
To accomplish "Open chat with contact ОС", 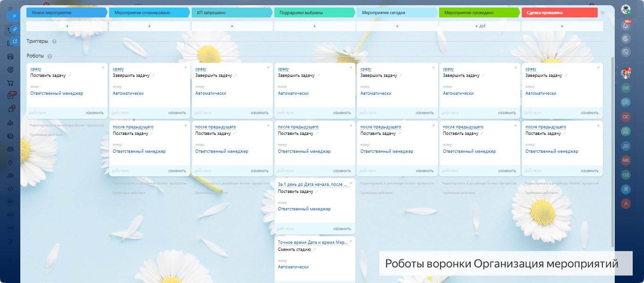I will [626, 117].
